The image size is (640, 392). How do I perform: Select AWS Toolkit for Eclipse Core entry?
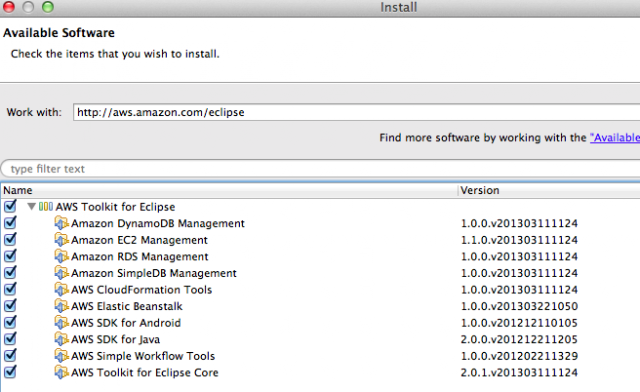point(145,372)
